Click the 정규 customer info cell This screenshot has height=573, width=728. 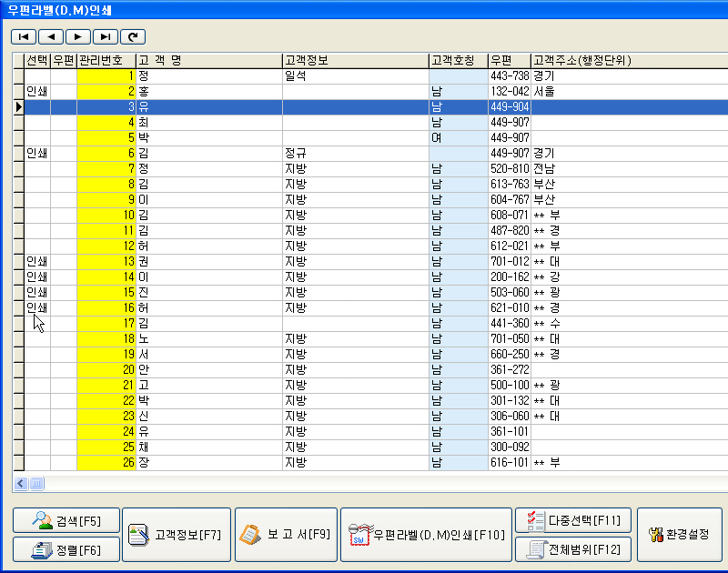click(356, 153)
